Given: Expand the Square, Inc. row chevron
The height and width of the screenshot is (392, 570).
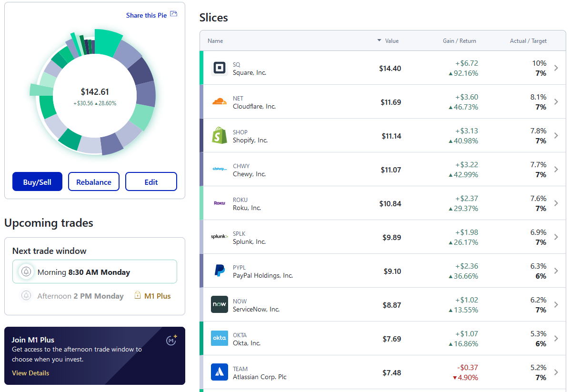Looking at the screenshot, I should pyautogui.click(x=556, y=68).
